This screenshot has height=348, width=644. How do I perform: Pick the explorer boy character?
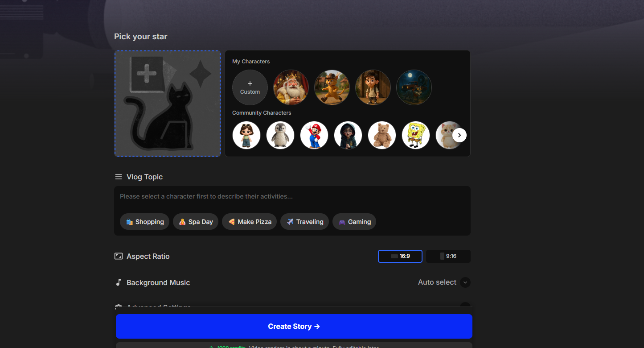pyautogui.click(x=373, y=87)
